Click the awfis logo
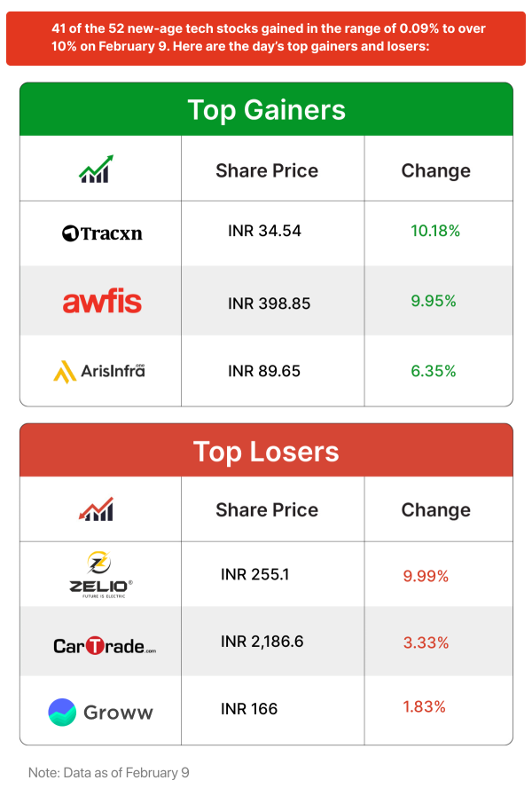This screenshot has height=804, width=532. pyautogui.click(x=102, y=302)
